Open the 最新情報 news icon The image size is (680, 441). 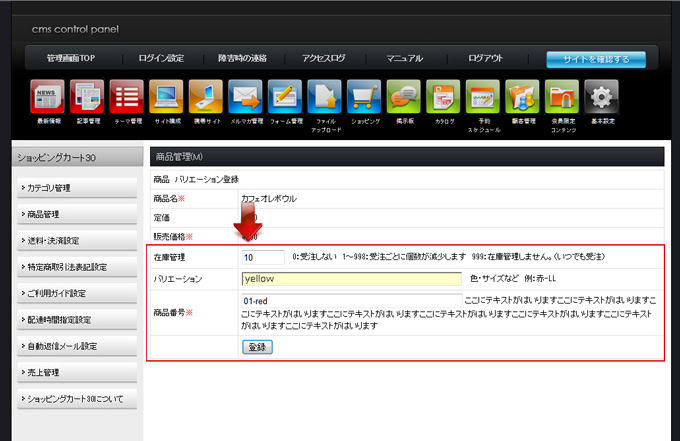[x=48, y=98]
